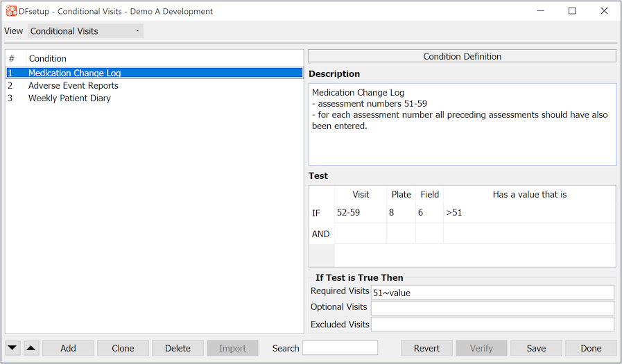Open the View dropdown menu
622x364 pixels.
(x=85, y=31)
